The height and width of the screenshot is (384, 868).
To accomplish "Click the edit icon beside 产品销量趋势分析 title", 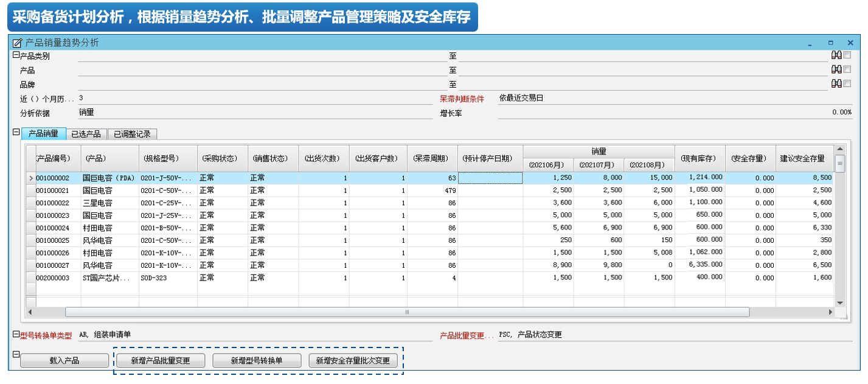I will [x=17, y=43].
